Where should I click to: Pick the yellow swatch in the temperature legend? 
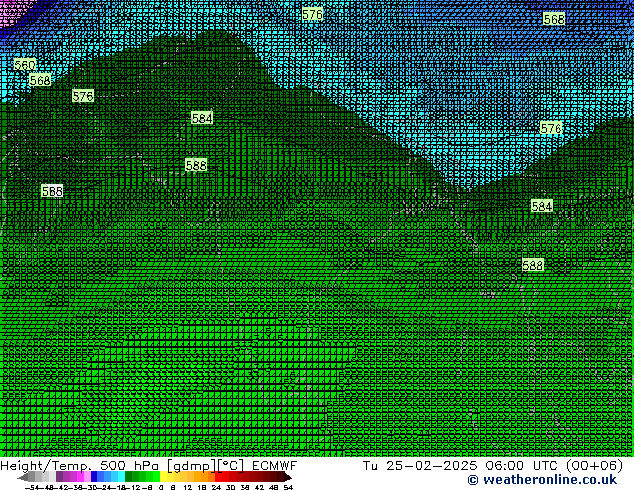(x=163, y=477)
